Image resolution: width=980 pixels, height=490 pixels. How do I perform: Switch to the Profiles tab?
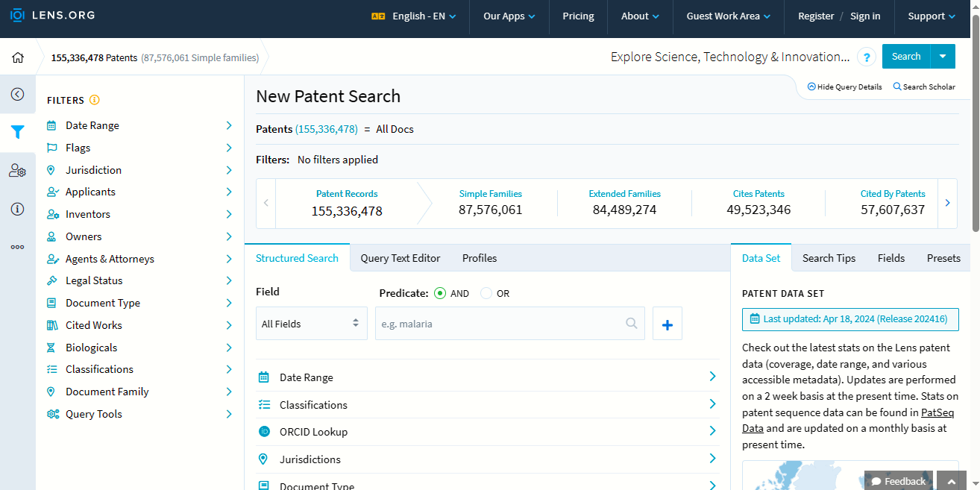click(480, 258)
